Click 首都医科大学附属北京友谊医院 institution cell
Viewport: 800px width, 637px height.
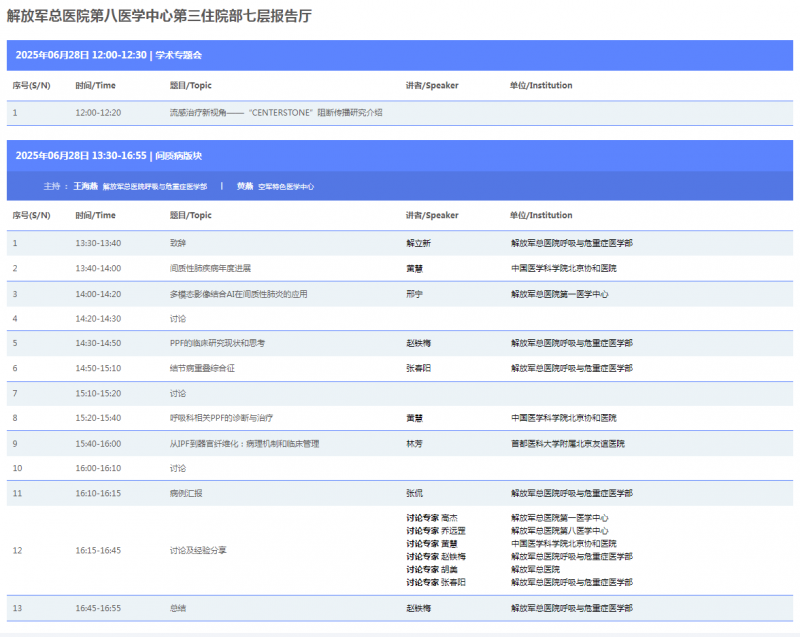[568, 444]
